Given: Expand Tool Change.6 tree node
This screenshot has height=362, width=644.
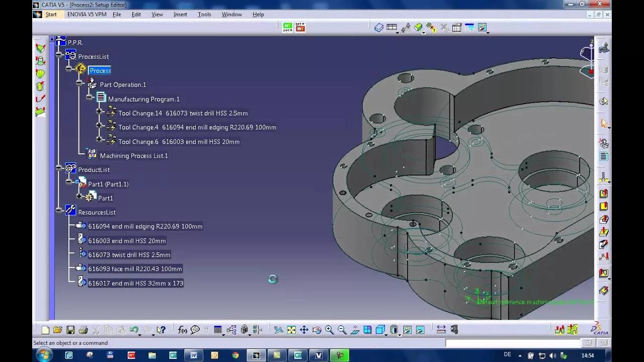Looking at the screenshot, I should point(99,139).
